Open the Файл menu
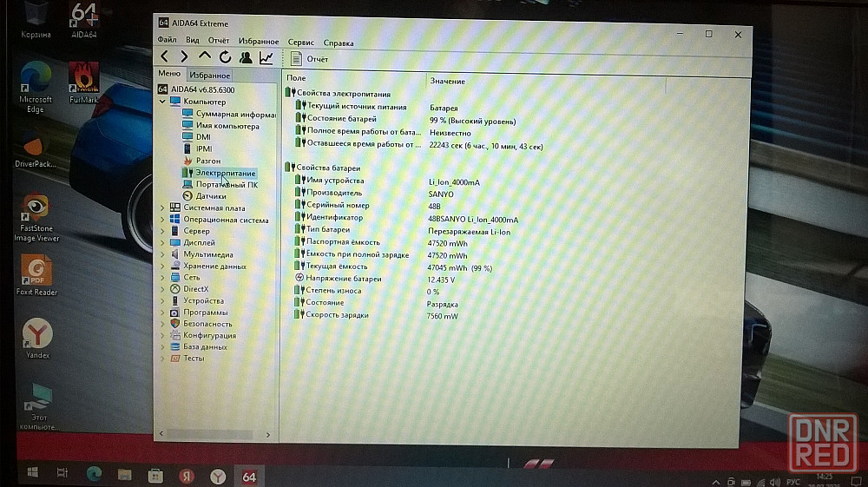The width and height of the screenshot is (868, 487). [167, 39]
